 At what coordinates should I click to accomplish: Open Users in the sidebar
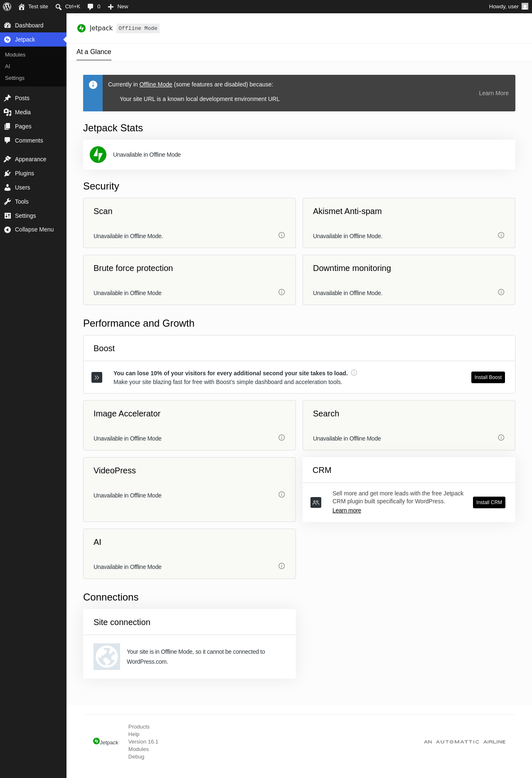click(33, 187)
